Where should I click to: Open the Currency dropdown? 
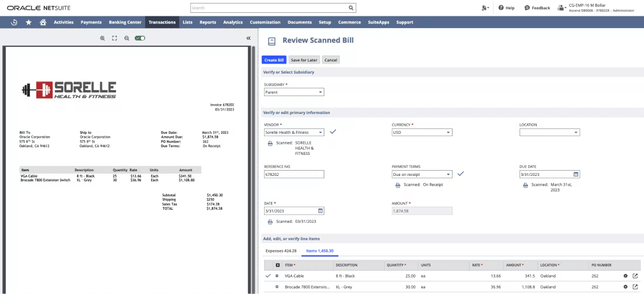(x=422, y=133)
